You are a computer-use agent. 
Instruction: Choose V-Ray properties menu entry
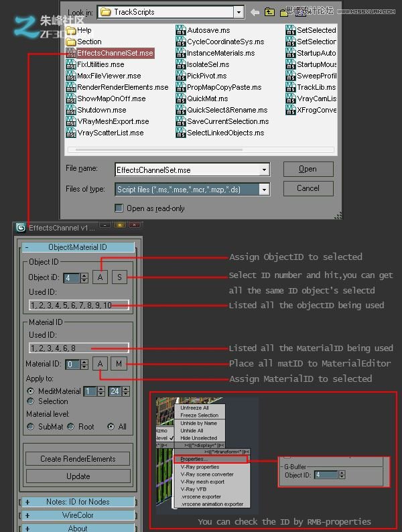click(x=200, y=467)
